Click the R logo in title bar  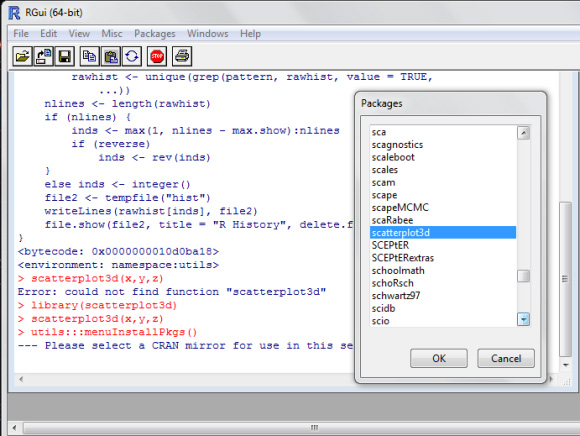coord(14,13)
